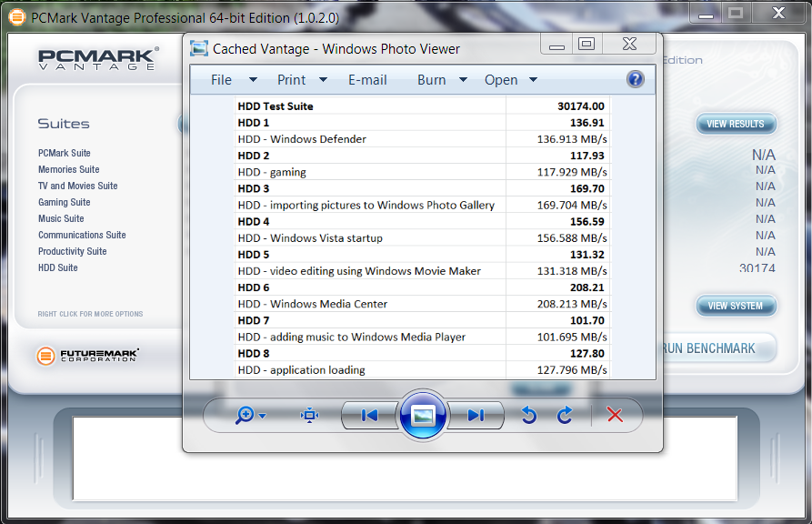Click the Futuremark Corporation logo

click(x=87, y=356)
